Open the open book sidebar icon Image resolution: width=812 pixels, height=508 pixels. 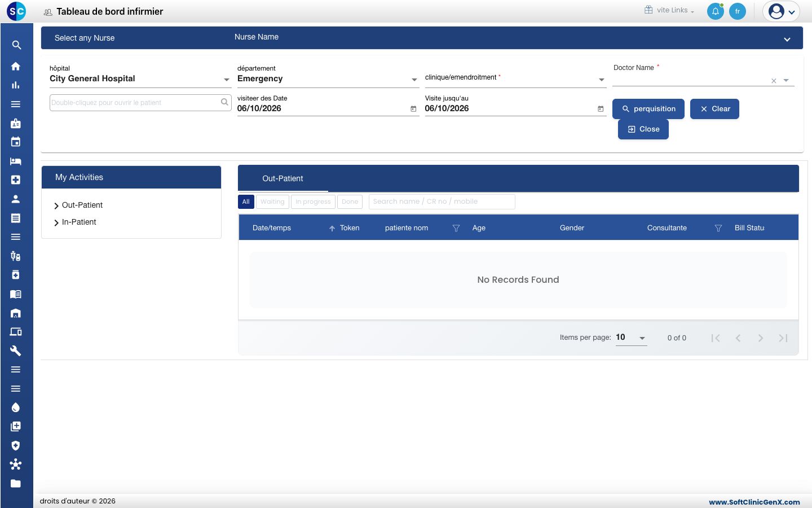[16, 294]
